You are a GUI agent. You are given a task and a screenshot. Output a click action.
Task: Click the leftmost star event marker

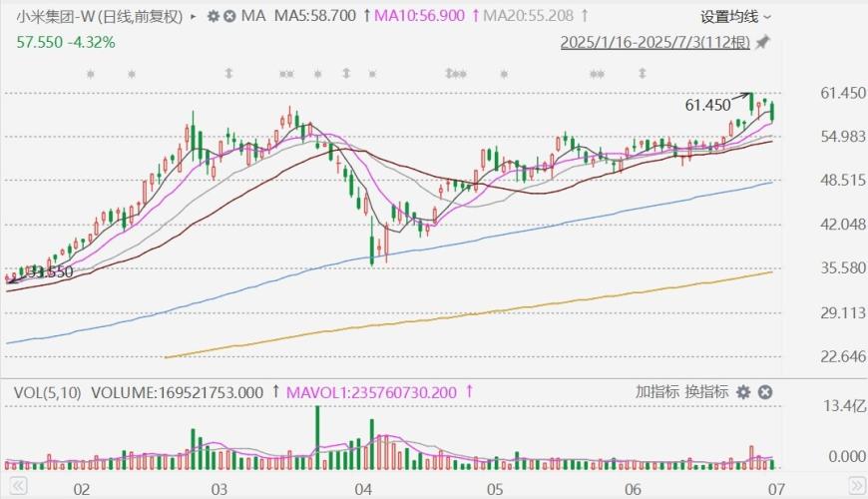coord(91,74)
